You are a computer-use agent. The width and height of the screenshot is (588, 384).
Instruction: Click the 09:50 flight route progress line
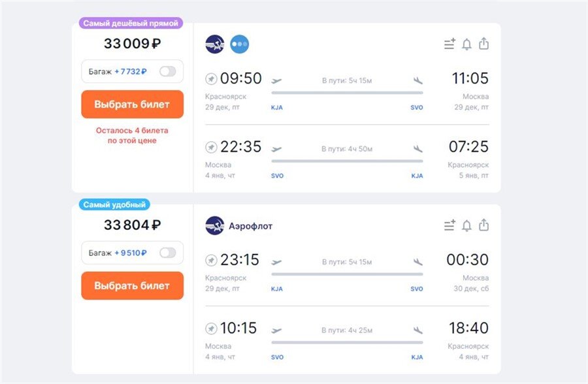click(346, 93)
